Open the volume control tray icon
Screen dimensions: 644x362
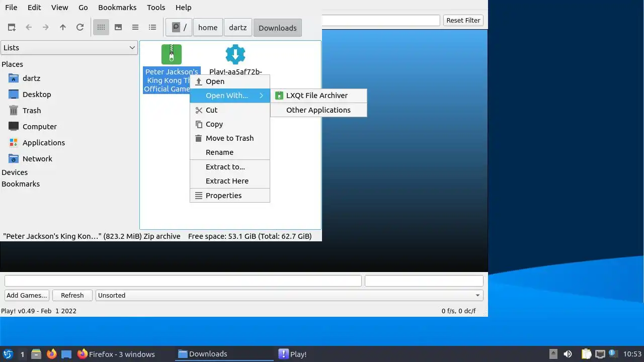click(x=568, y=354)
